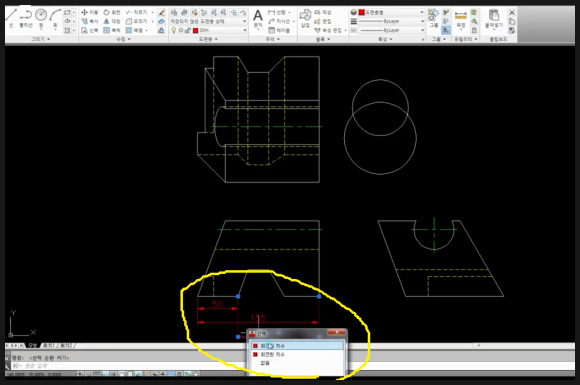Switch to the Model (모형) tab

point(33,345)
